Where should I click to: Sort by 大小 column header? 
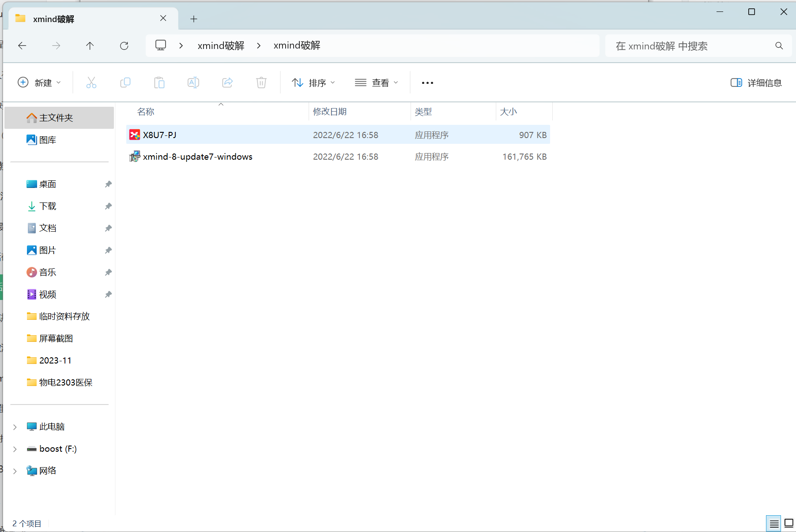tap(508, 112)
